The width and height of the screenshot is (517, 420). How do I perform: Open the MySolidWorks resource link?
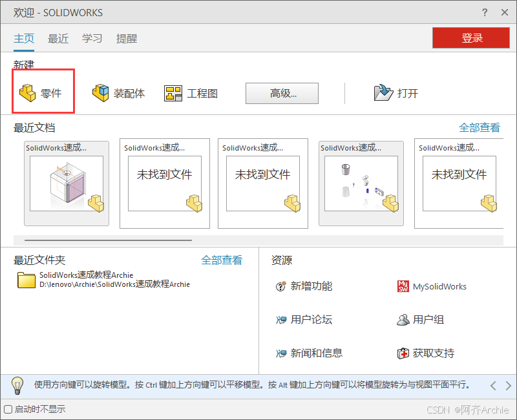tap(432, 286)
